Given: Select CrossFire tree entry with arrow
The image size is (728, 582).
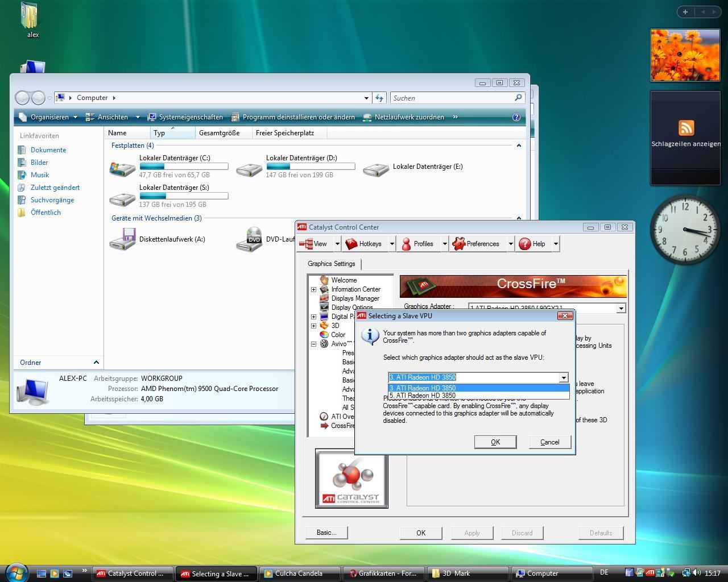Looking at the screenshot, I should click(x=342, y=426).
